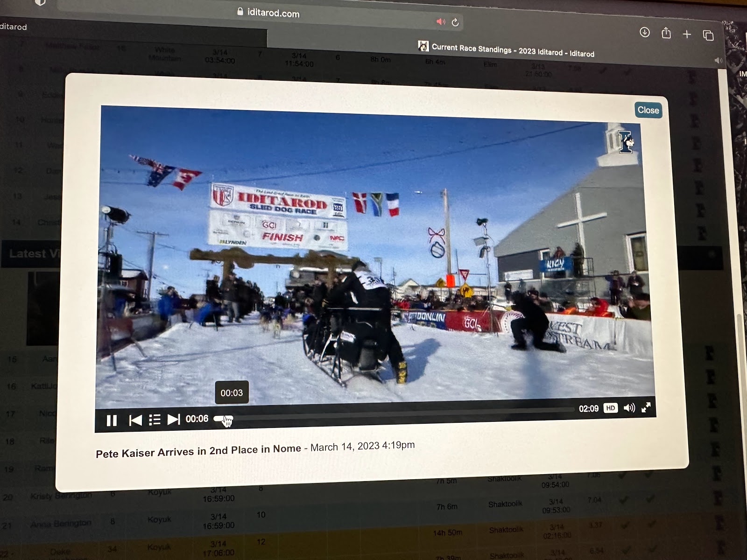747x560 pixels.
Task: Mute audio from address bar speaker icon
Action: pos(441,21)
